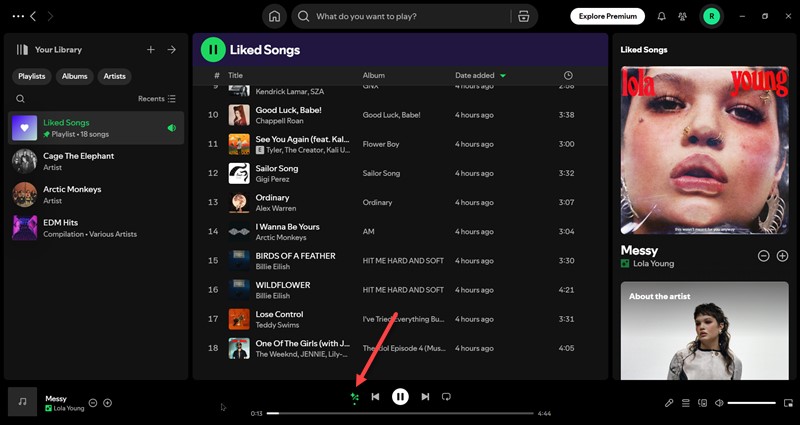Select One Of The Girls track

click(400, 348)
